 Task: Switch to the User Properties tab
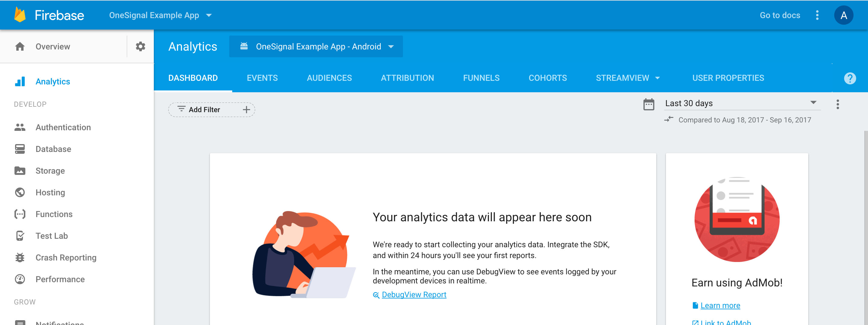tap(728, 78)
